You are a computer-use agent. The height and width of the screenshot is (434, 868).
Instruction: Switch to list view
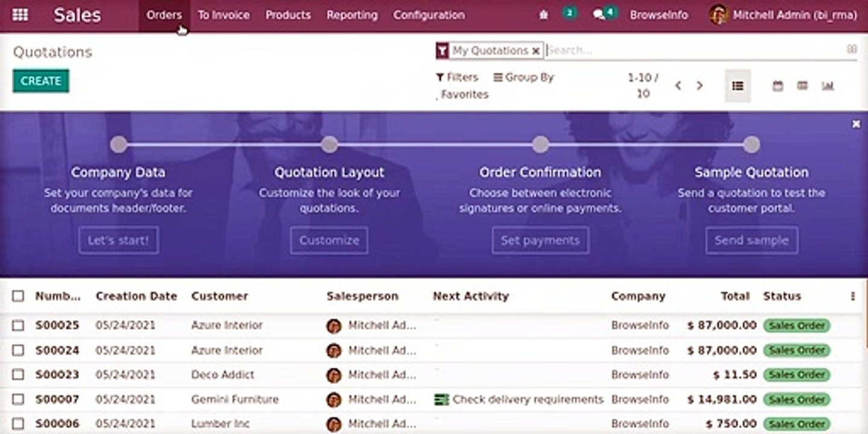pyautogui.click(x=737, y=86)
